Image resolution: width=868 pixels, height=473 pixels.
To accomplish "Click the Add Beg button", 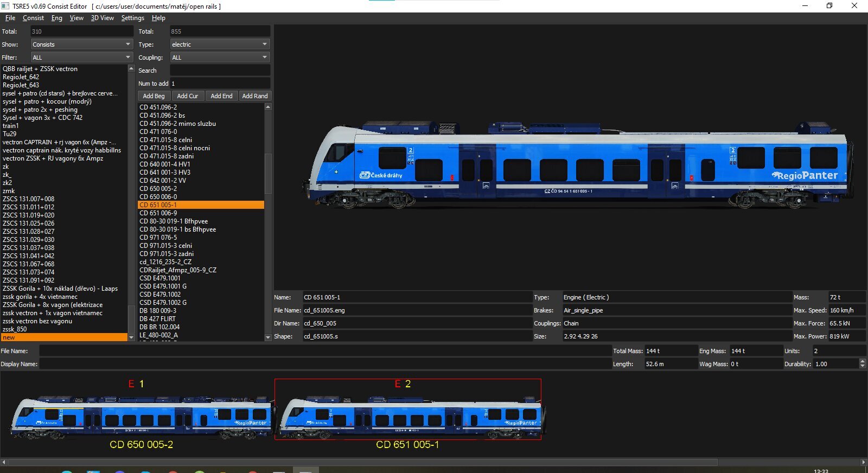I will [154, 96].
